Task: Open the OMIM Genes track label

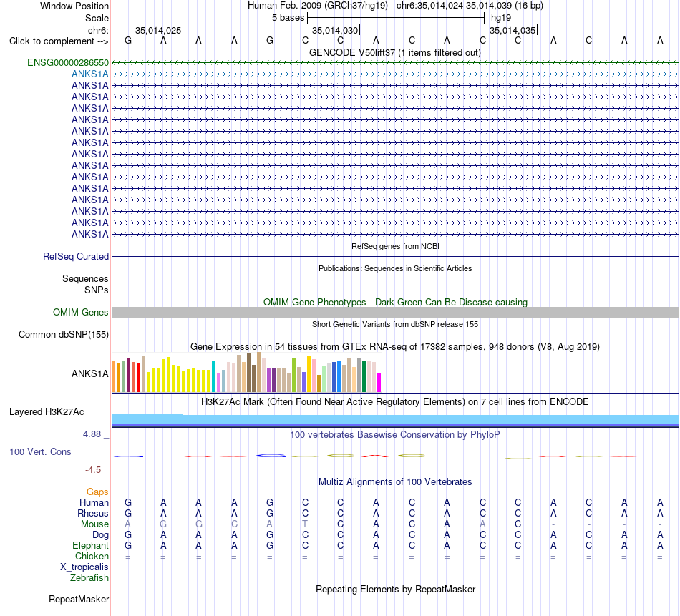Action: (81, 312)
